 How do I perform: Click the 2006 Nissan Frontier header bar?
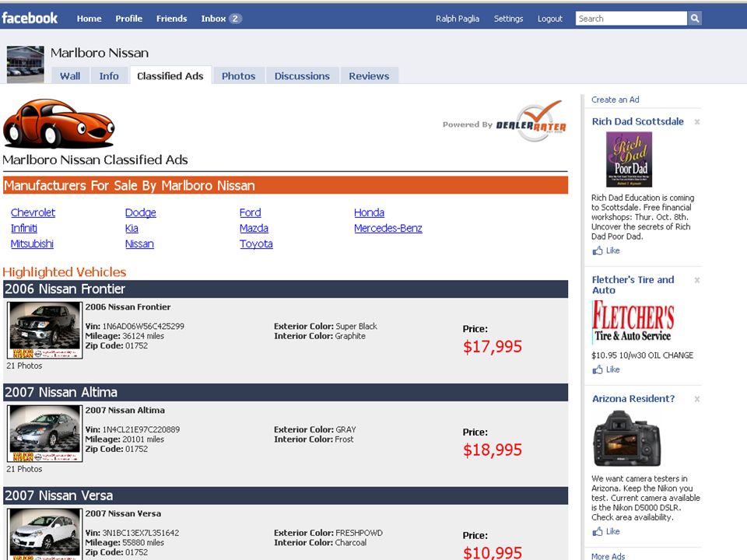pos(286,289)
